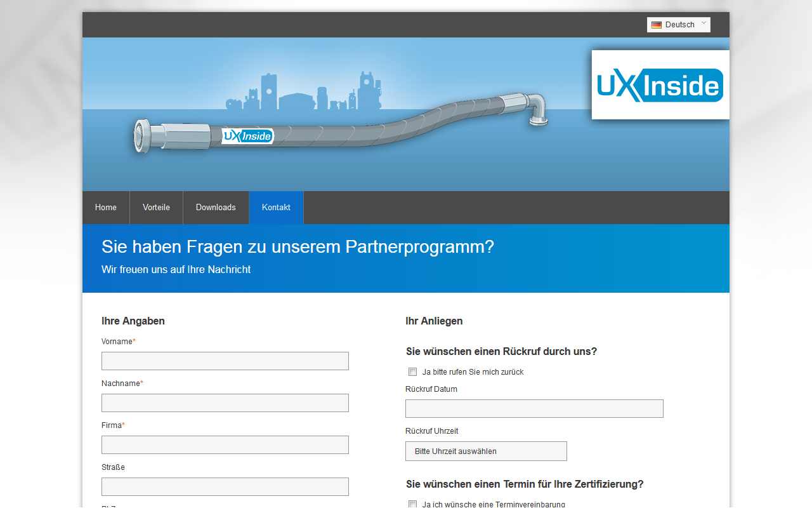Open the 'Bitte Uhrzeit auswählen' dropdown

(486, 451)
